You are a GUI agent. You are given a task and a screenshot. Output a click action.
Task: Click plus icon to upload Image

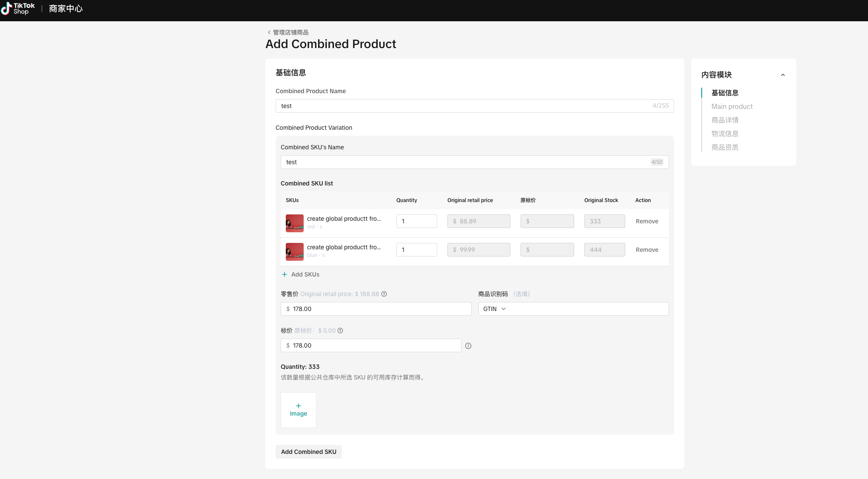pos(299,406)
